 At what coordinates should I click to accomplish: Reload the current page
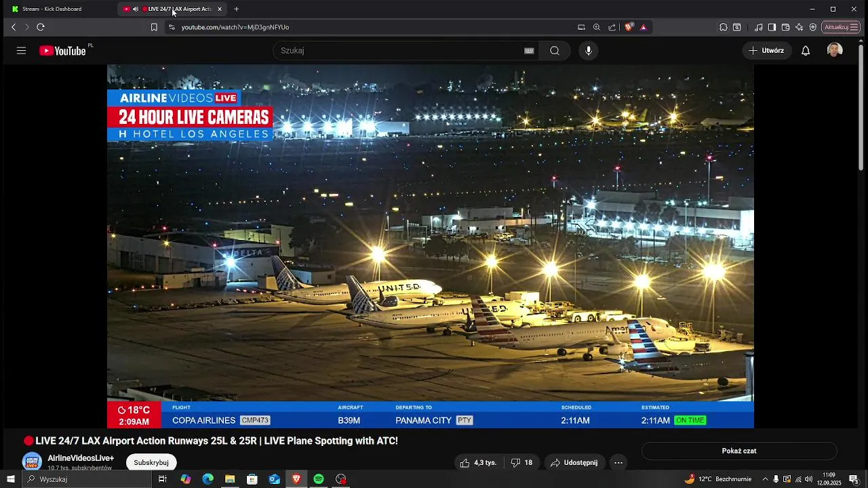[x=41, y=27]
